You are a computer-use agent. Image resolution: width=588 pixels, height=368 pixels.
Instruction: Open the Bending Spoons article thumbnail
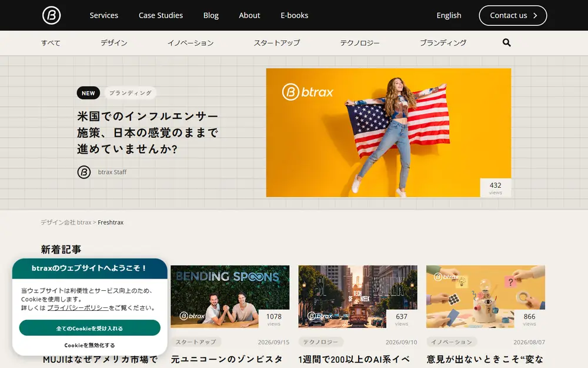pos(230,297)
